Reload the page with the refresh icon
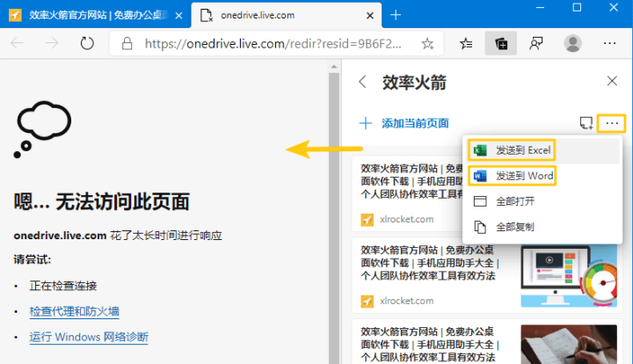Image resolution: width=633 pixels, height=364 pixels. 87,43
